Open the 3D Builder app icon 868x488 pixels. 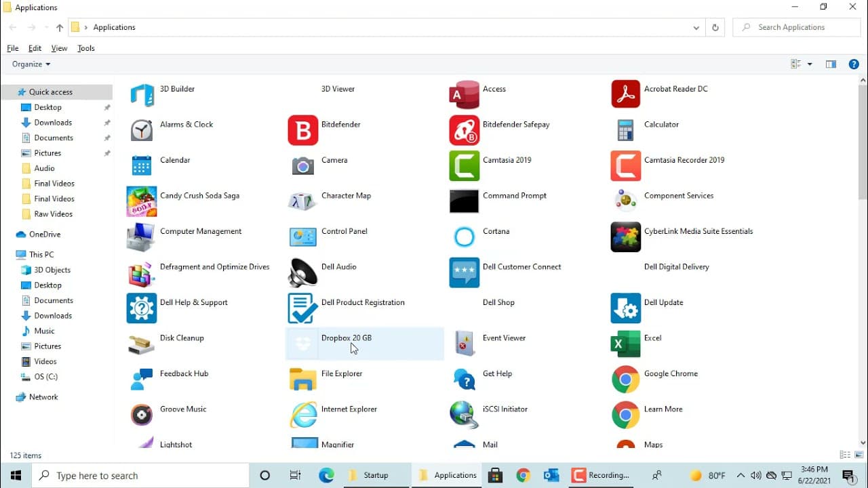coord(142,94)
